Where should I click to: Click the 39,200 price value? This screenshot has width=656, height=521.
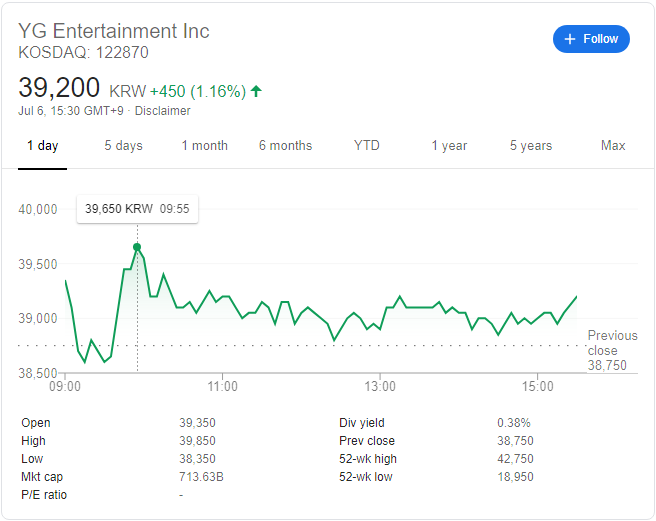click(x=59, y=88)
